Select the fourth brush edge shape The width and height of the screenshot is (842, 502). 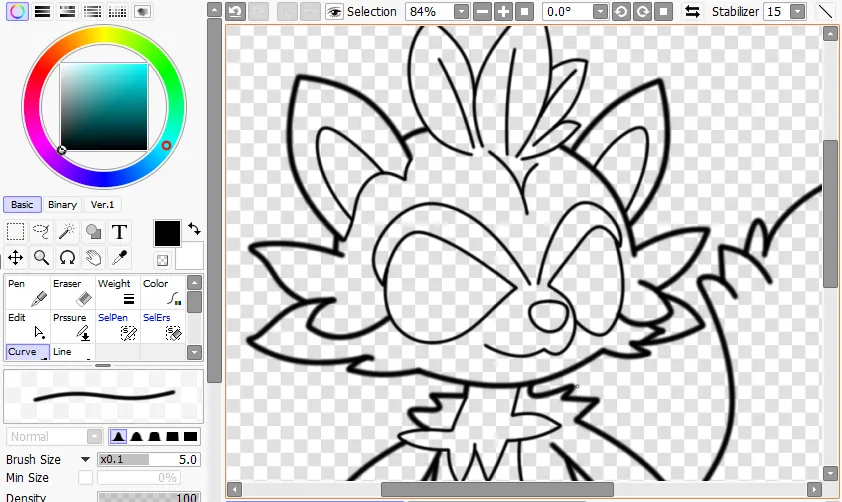point(172,436)
